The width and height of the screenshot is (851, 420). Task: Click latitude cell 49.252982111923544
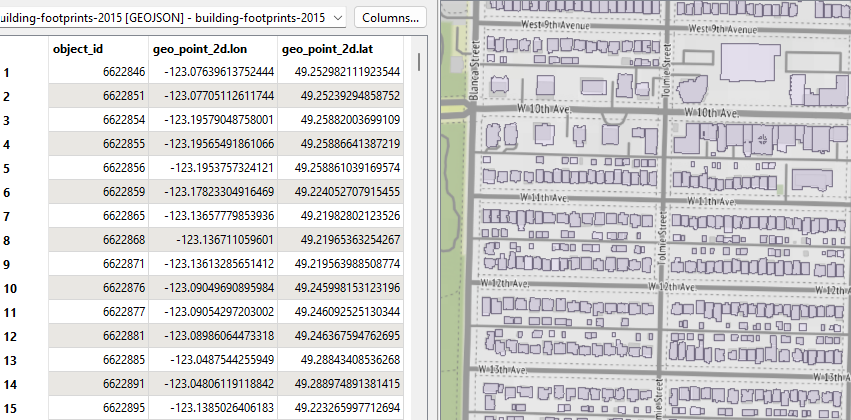340,72
